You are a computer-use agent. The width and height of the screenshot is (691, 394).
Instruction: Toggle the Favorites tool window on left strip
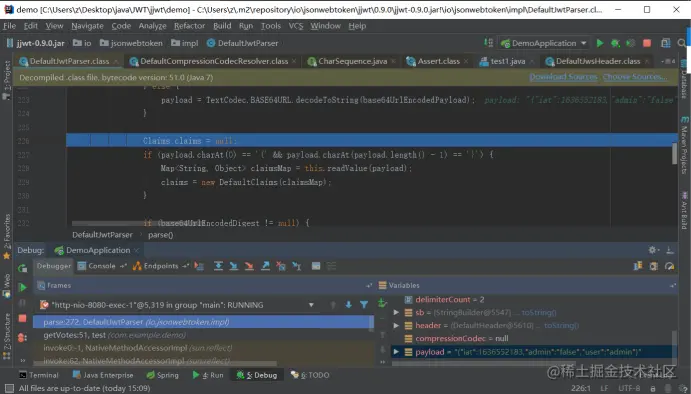coord(7,237)
